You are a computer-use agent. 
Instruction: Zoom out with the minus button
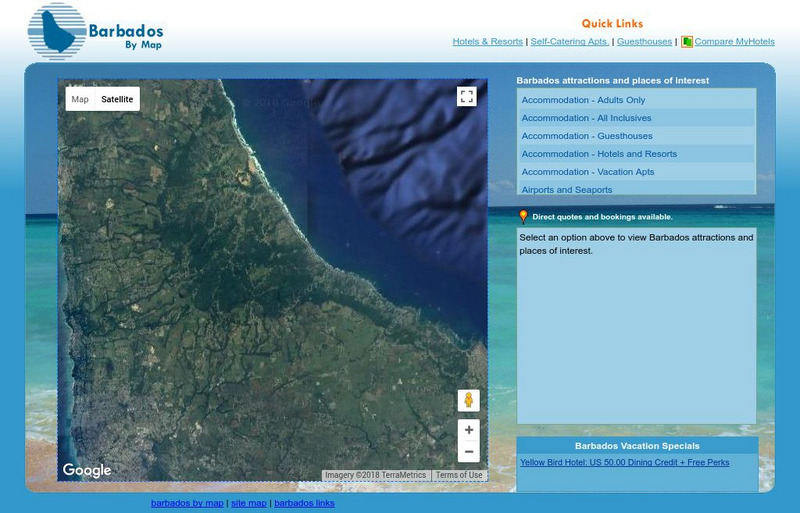pos(468,452)
